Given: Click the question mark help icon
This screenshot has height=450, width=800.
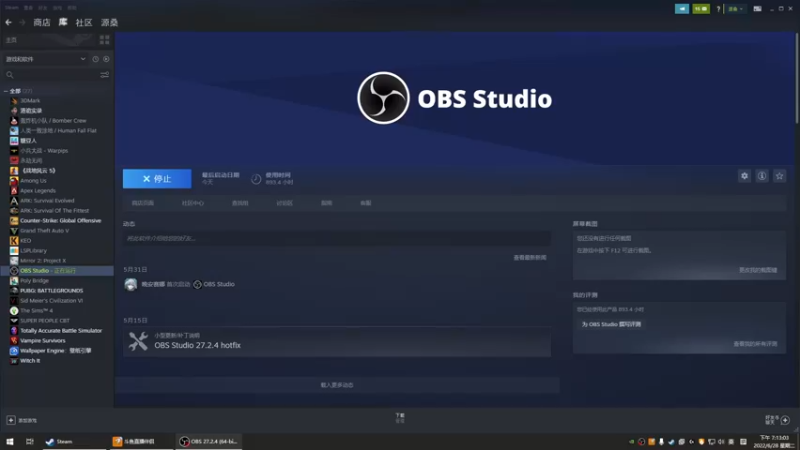Looking at the screenshot, I should pos(718,9).
